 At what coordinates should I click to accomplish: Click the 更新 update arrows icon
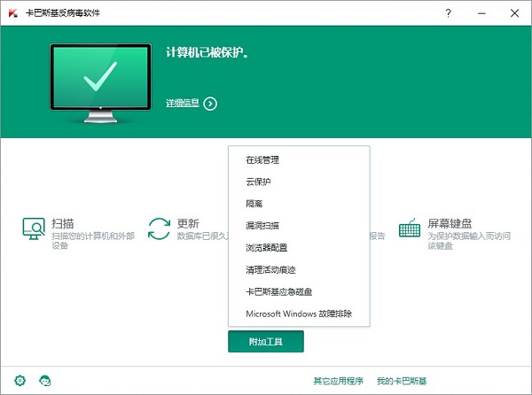[159, 228]
